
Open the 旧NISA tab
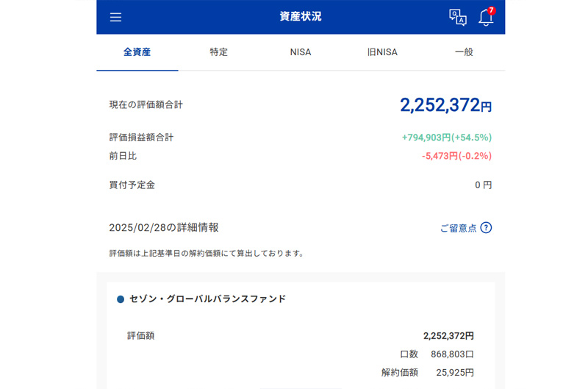(x=382, y=52)
